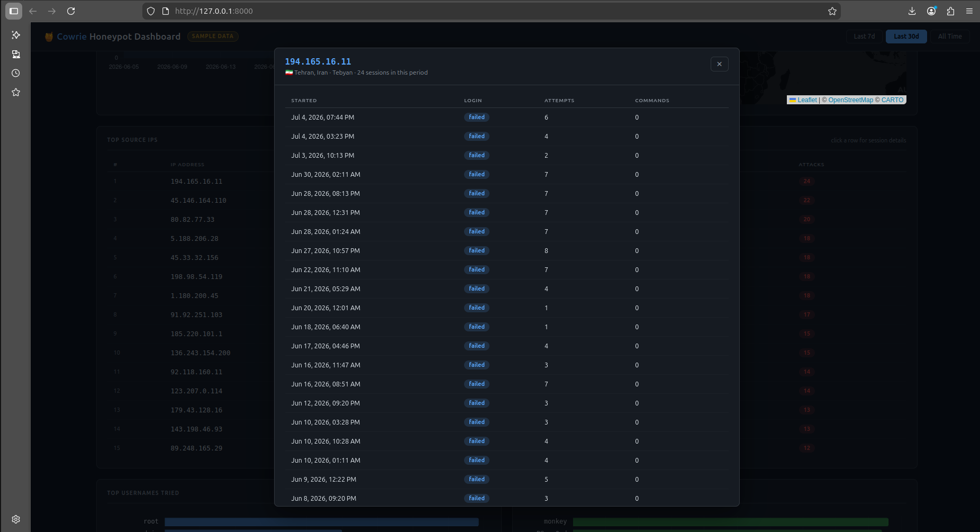
Task: Click the Jun 10, 2026, 10:28 AM session row
Action: (507, 441)
